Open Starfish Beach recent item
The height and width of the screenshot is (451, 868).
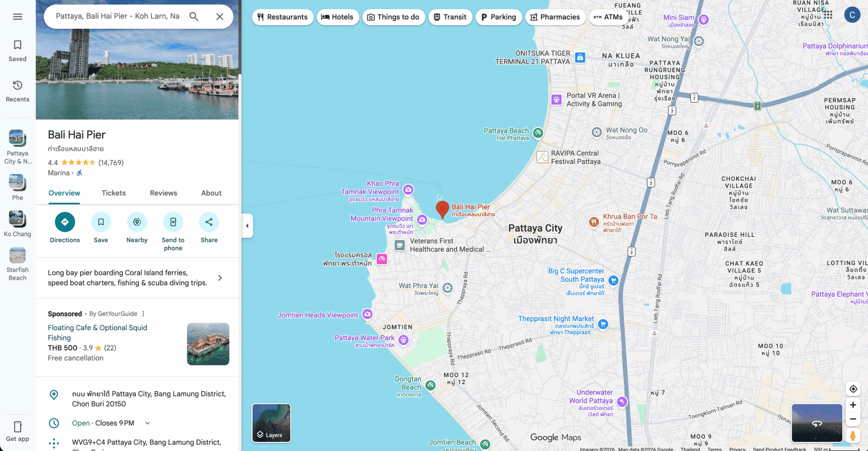tap(18, 264)
